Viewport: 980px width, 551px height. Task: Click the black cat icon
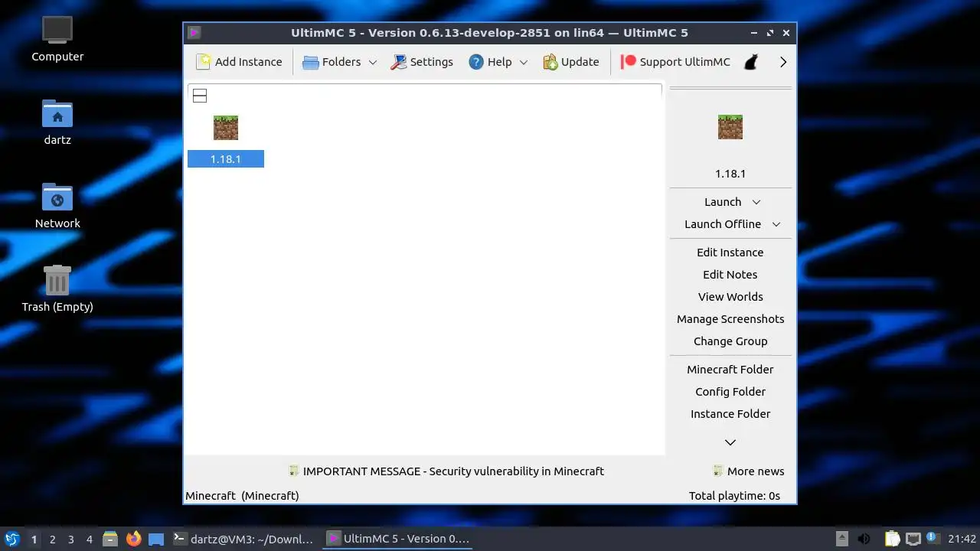pos(751,62)
